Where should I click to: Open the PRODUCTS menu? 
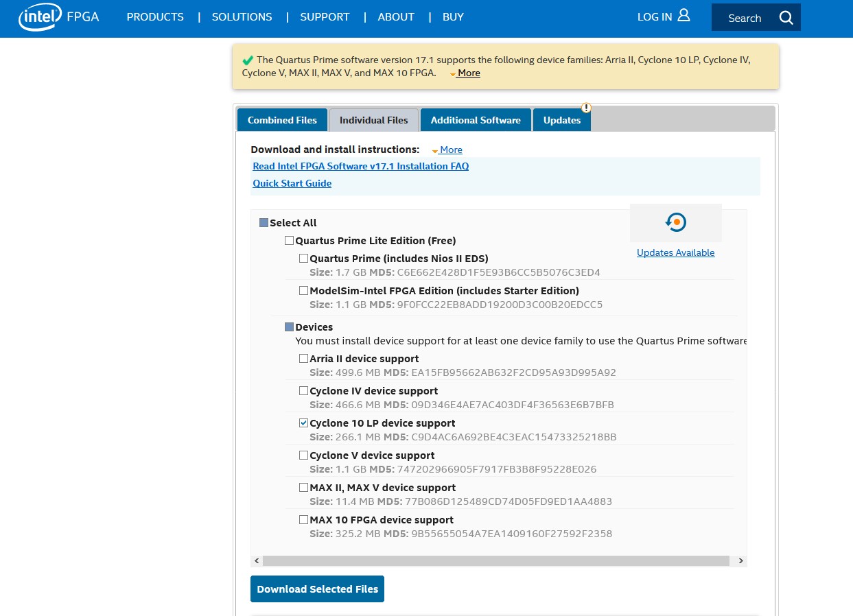[x=155, y=17]
